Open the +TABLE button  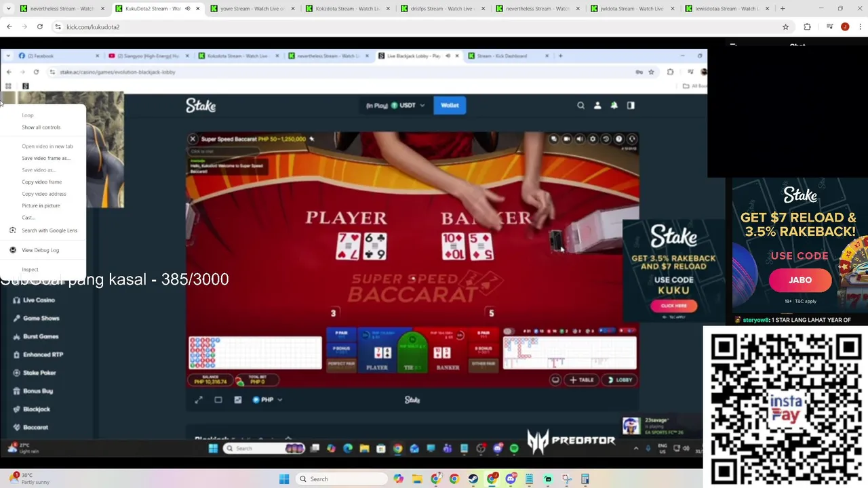tap(582, 380)
